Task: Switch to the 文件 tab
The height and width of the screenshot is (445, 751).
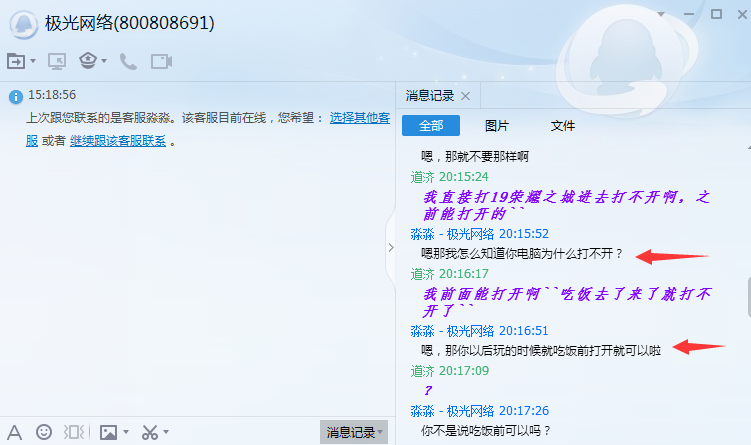Action: pos(563,126)
